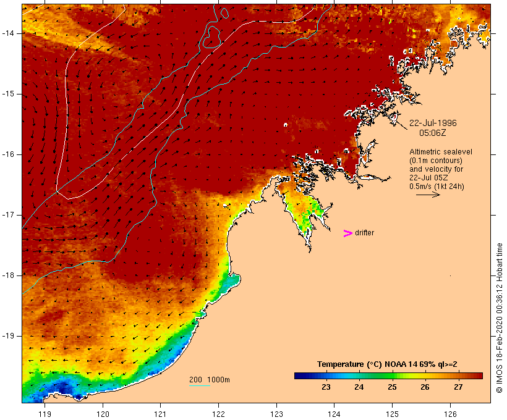Click the date text '22-Jul-1996'
Screen dimensions: 507x420
[x=433, y=123]
